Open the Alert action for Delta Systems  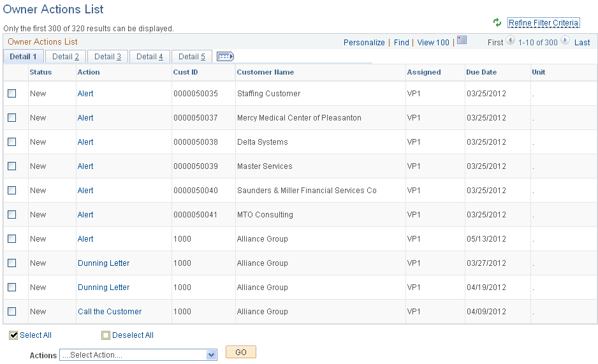coord(85,142)
